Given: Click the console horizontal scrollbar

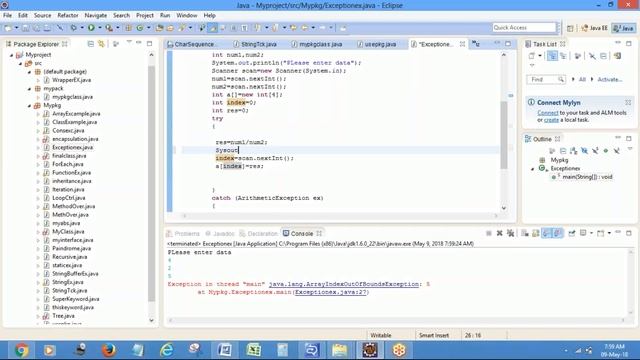Looking at the screenshot, I should [x=396, y=320].
